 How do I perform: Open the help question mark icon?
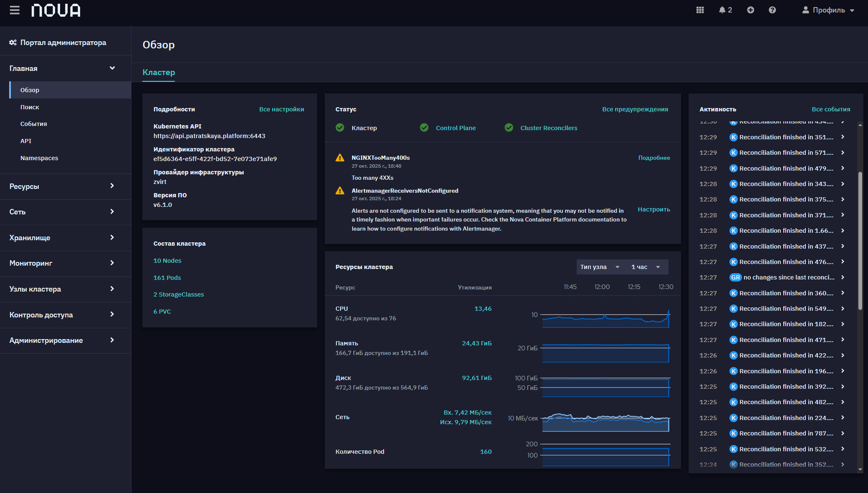coord(772,10)
